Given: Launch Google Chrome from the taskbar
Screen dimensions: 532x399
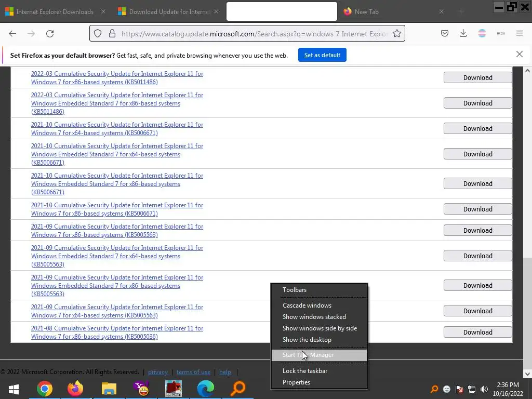Looking at the screenshot, I should pos(45,389).
